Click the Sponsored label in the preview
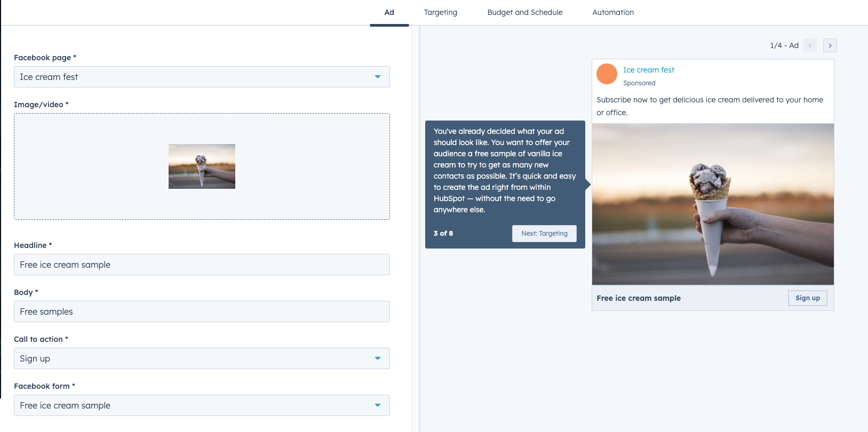The height and width of the screenshot is (432, 868). [x=639, y=83]
